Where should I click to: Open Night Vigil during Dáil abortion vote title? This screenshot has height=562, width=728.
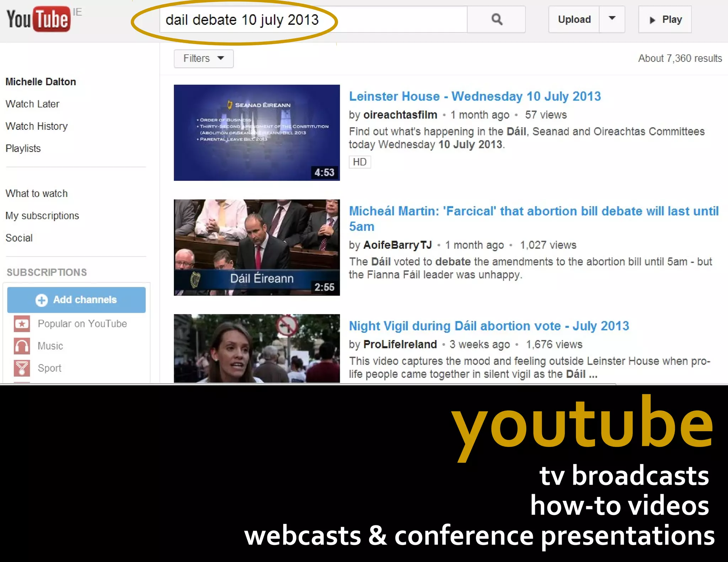pyautogui.click(x=489, y=326)
